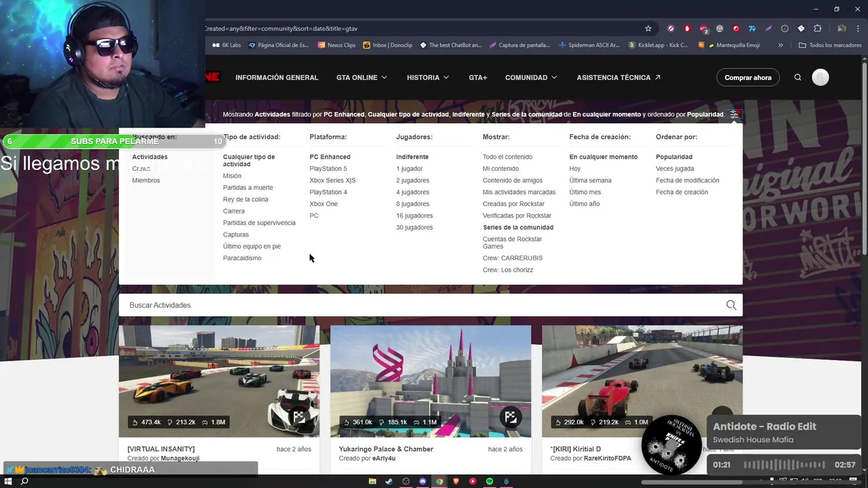The width and height of the screenshot is (868, 488).
Task: Click the white dice extension icon
Action: 801,28
